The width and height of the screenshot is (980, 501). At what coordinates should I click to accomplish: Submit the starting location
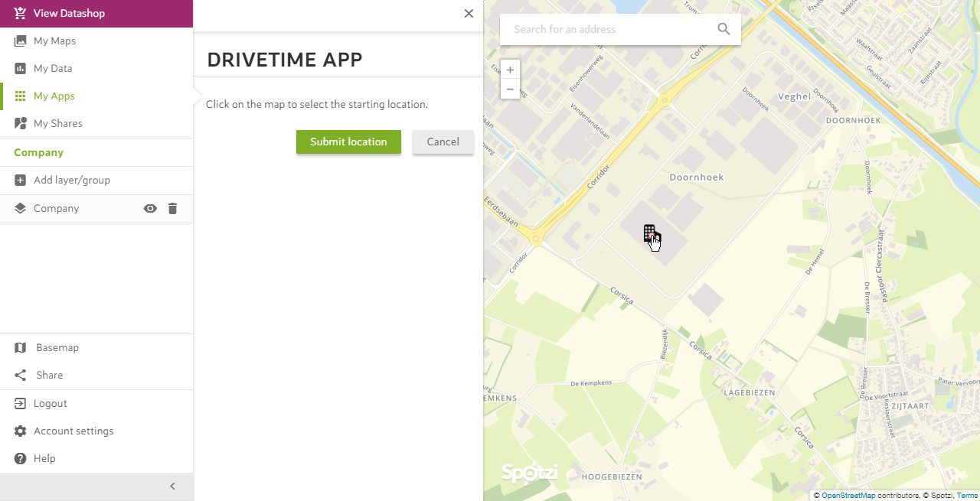point(348,142)
